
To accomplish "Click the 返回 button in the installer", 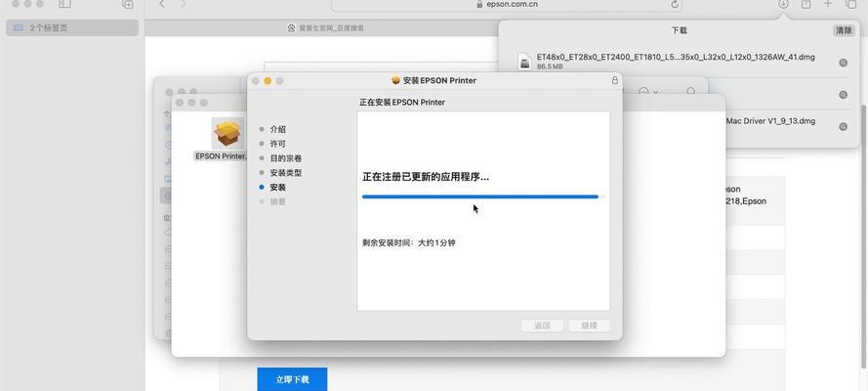I will 543,326.
